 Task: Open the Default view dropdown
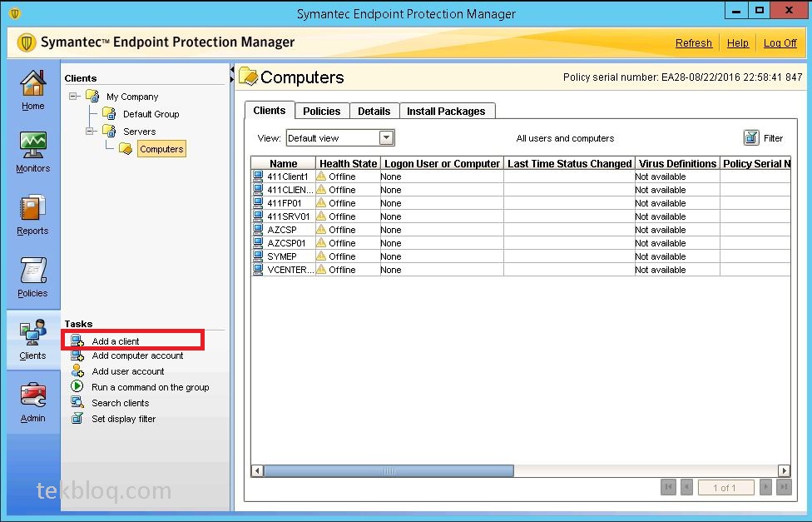click(386, 138)
